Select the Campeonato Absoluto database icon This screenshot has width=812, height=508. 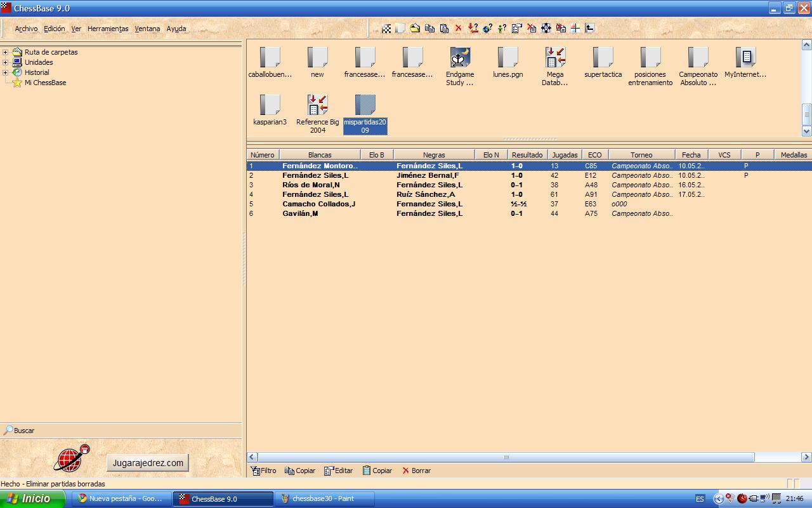point(698,67)
